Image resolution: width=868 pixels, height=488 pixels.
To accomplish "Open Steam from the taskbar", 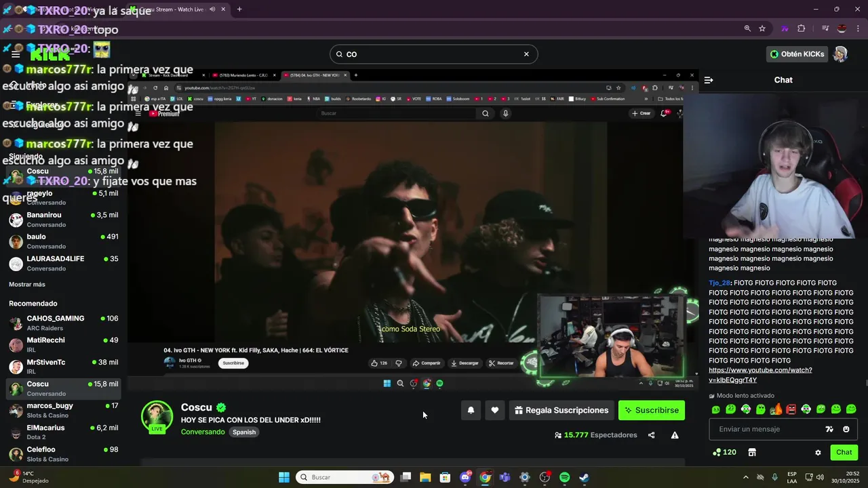I will tap(584, 477).
